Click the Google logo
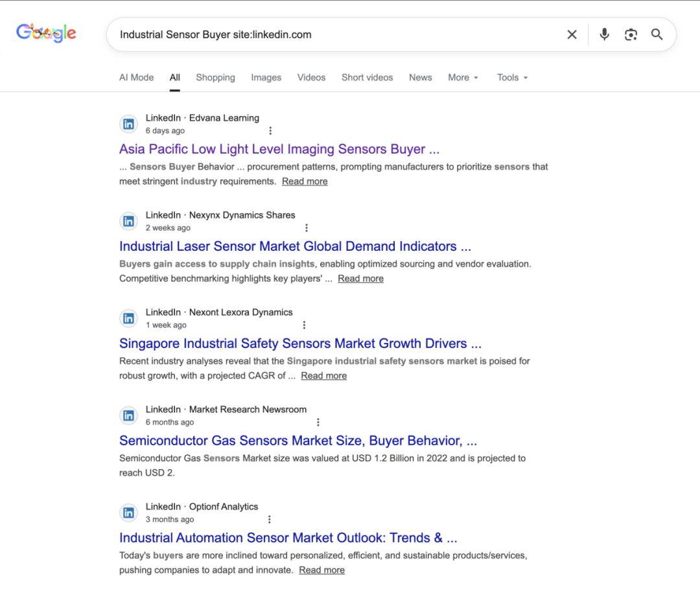The image size is (700, 597). 46,33
